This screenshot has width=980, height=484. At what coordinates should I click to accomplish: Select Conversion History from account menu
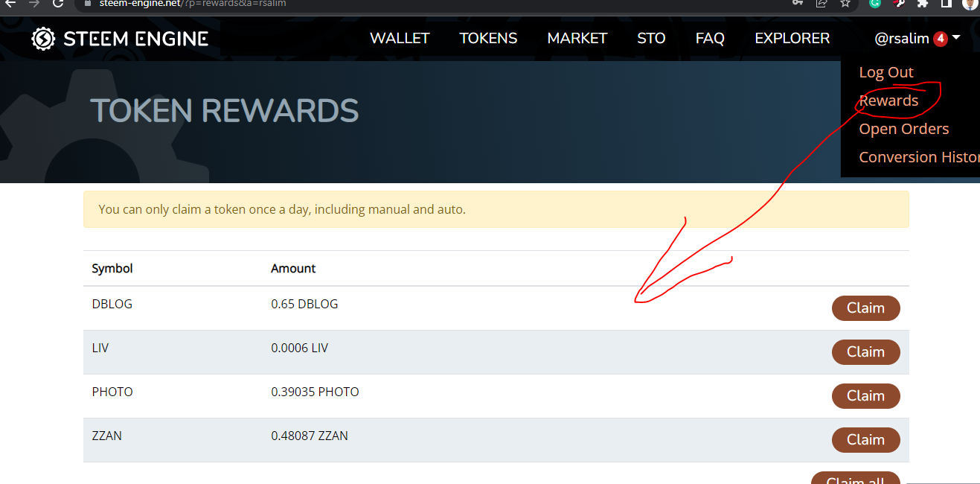919,157
